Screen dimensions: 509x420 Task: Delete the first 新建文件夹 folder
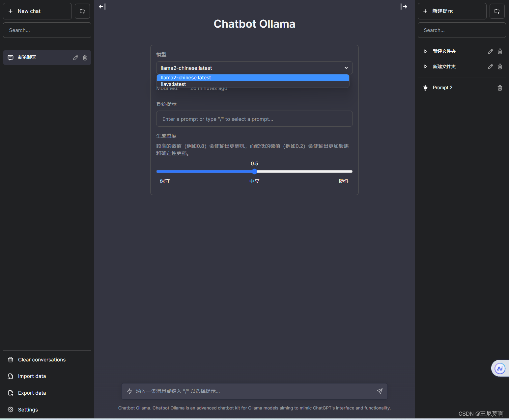tap(500, 51)
